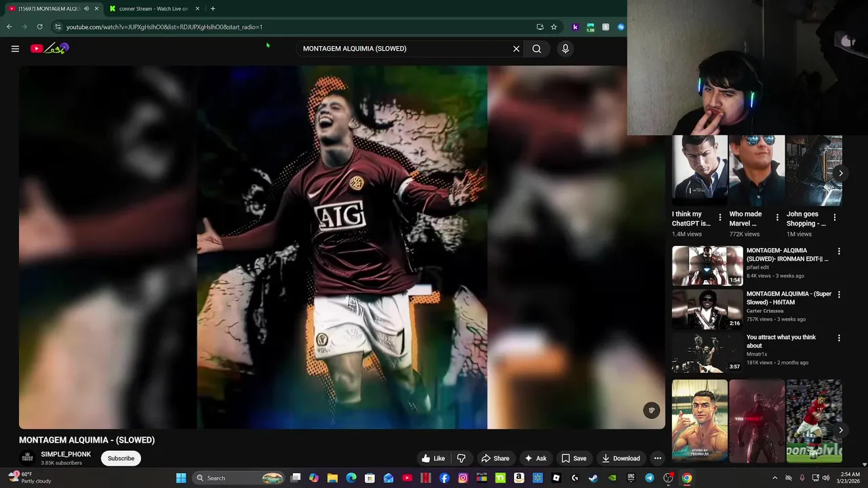This screenshot has width=868, height=488.
Task: Open the 2:54 AM clock calendar
Action: (x=847, y=478)
